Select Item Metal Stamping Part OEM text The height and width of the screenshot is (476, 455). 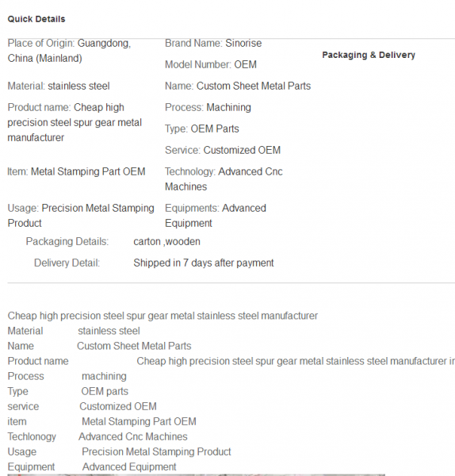click(x=76, y=171)
